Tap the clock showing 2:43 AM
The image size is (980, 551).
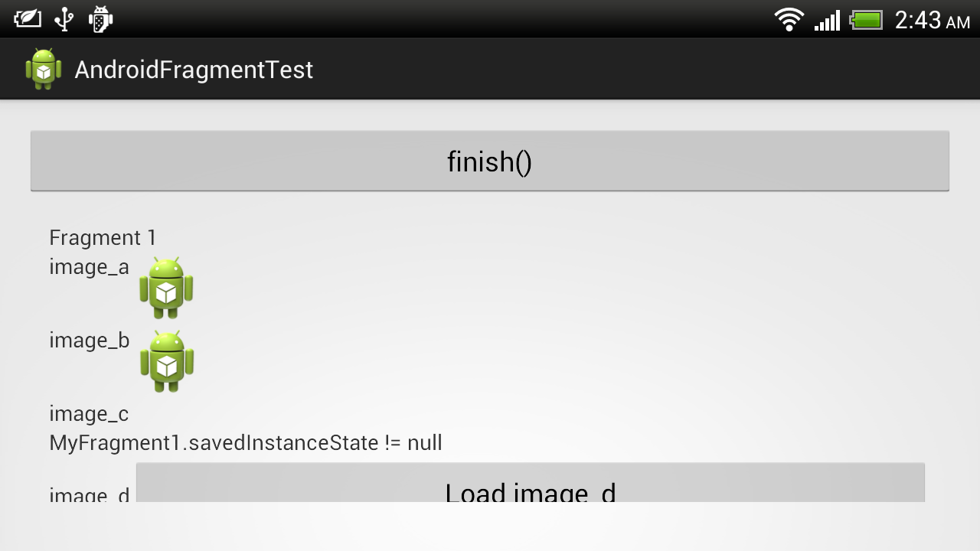point(931,19)
